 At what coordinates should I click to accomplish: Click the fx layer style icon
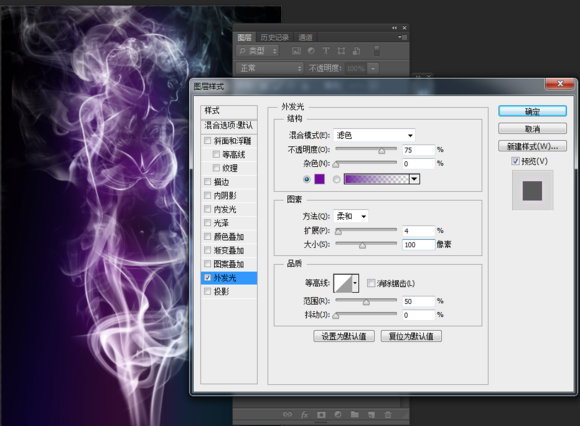point(304,415)
